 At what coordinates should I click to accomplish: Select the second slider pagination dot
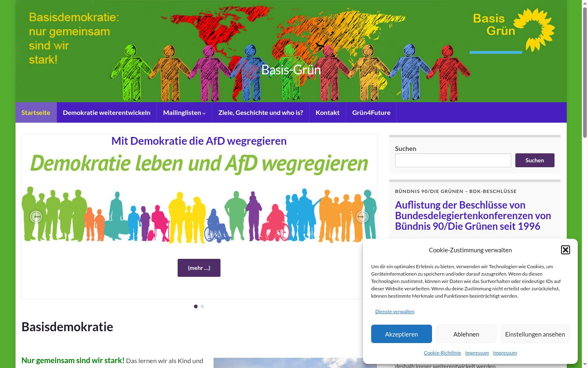pos(202,306)
